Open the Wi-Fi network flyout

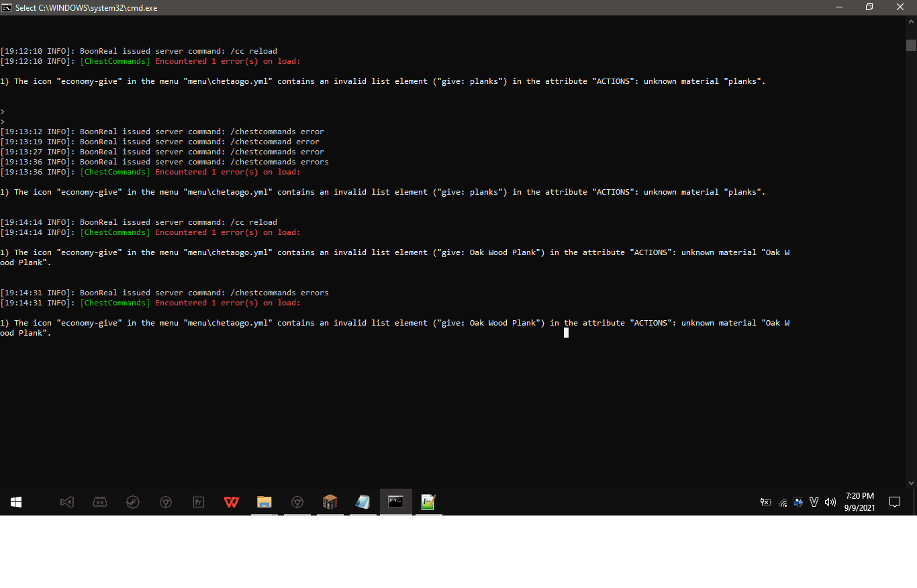click(782, 502)
